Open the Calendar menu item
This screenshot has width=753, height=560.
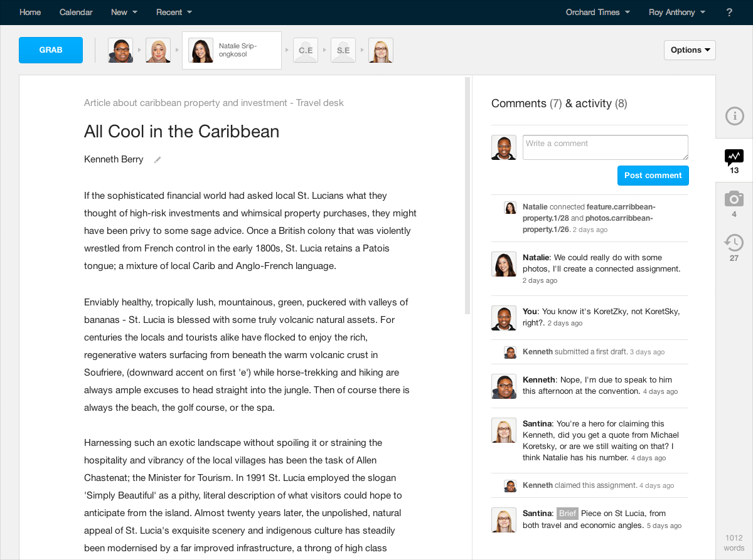[x=76, y=13]
